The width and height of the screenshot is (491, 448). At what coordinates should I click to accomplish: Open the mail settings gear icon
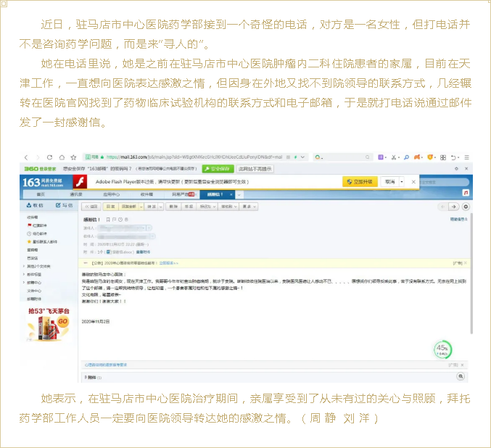[466, 207]
